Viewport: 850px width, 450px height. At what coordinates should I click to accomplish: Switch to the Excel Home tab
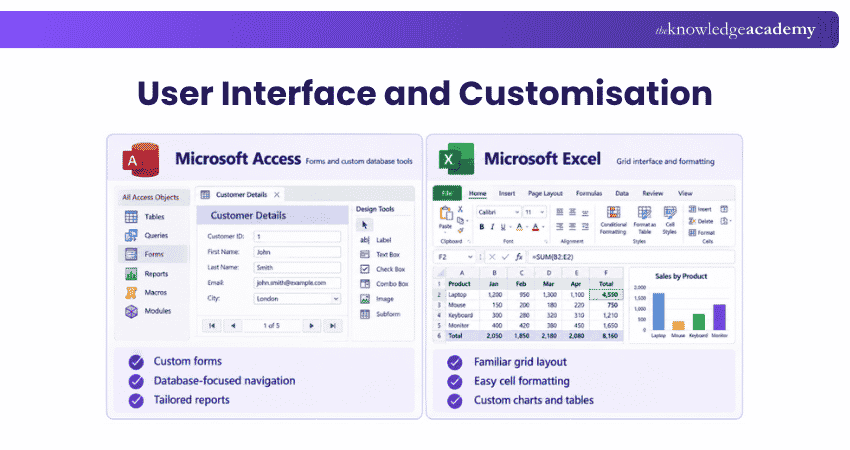tap(478, 194)
